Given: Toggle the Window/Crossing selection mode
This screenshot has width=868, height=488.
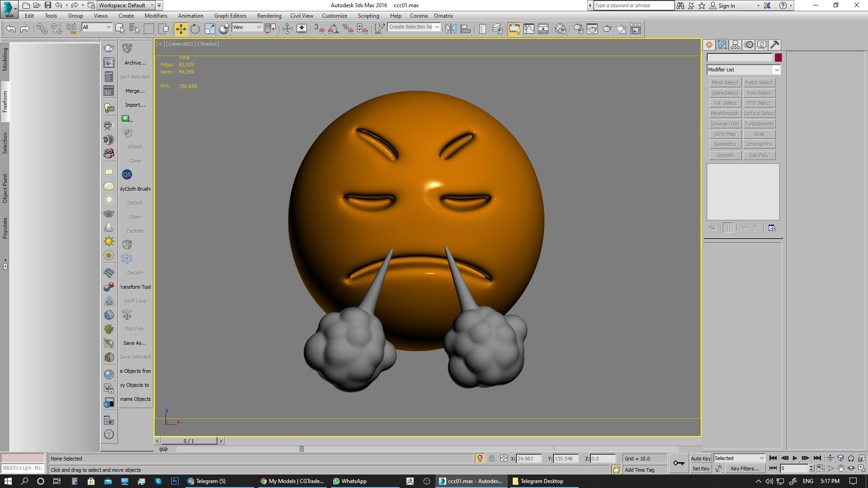Looking at the screenshot, I should pos(164,29).
